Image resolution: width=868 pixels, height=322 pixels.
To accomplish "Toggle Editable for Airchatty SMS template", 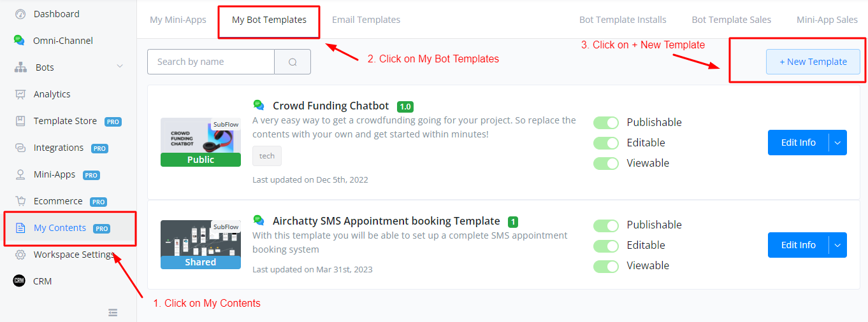I will click(606, 245).
